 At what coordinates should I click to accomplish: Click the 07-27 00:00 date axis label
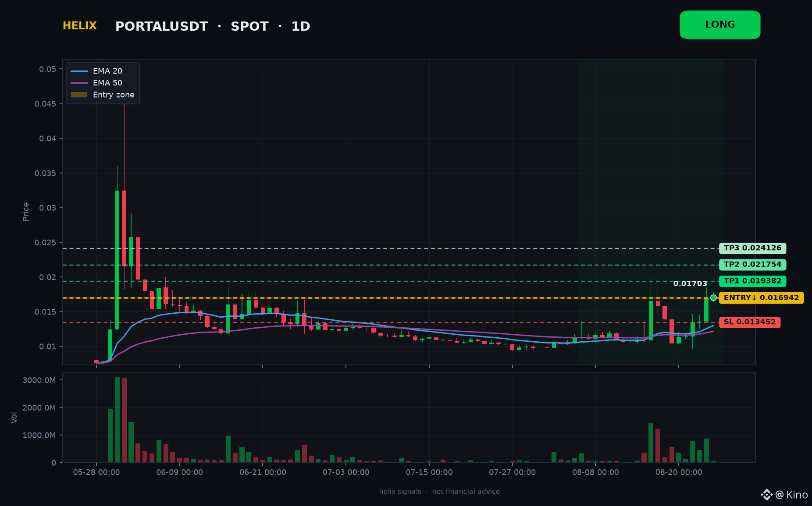513,472
